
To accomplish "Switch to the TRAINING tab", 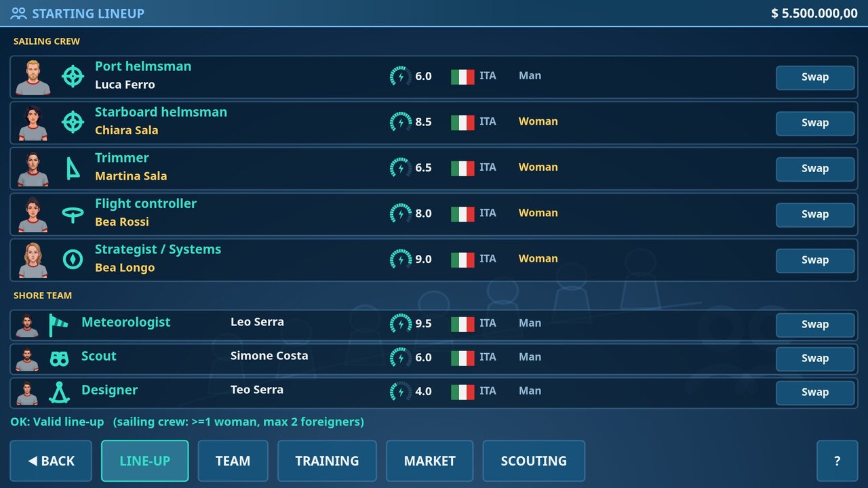I will click(x=327, y=461).
